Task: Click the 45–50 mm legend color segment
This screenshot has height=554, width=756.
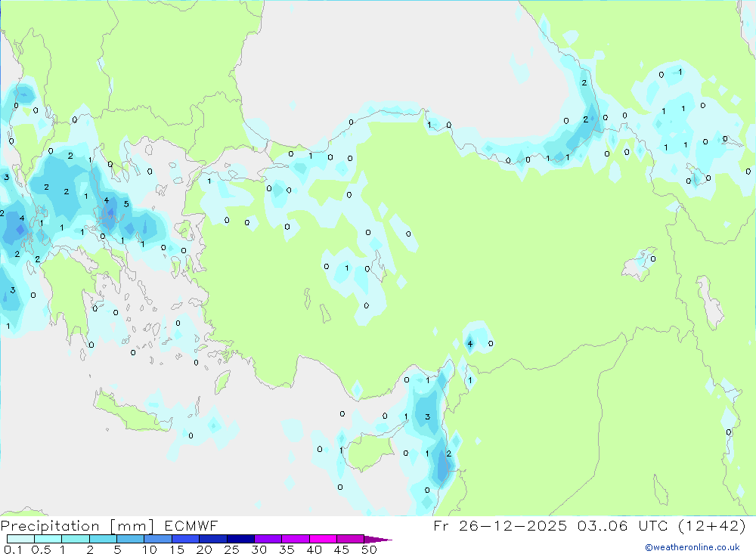Action: [x=350, y=539]
